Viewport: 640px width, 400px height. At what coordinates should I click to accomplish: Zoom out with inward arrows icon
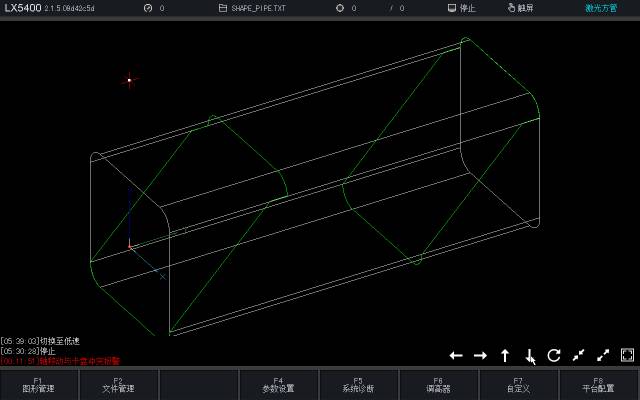578,355
